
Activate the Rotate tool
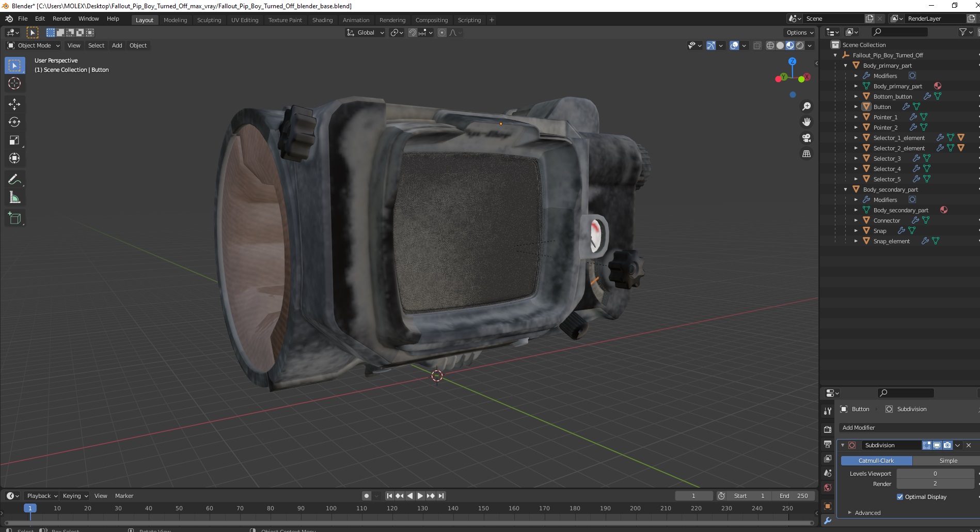(14, 122)
